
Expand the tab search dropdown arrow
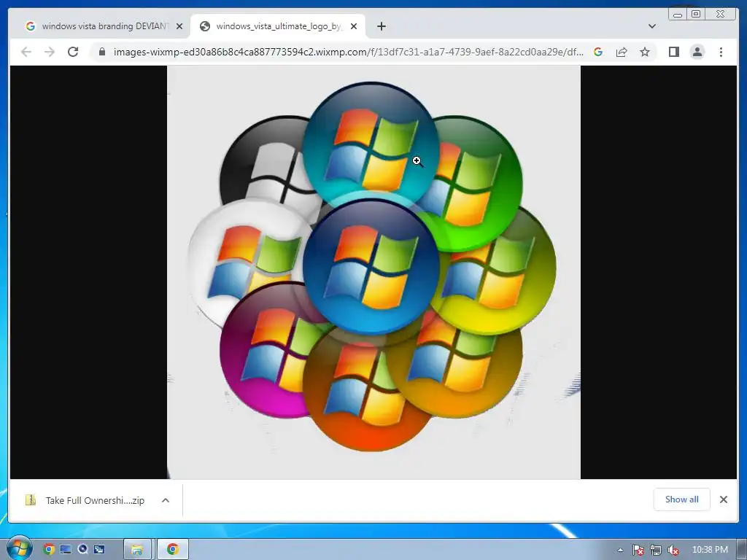coord(652,26)
